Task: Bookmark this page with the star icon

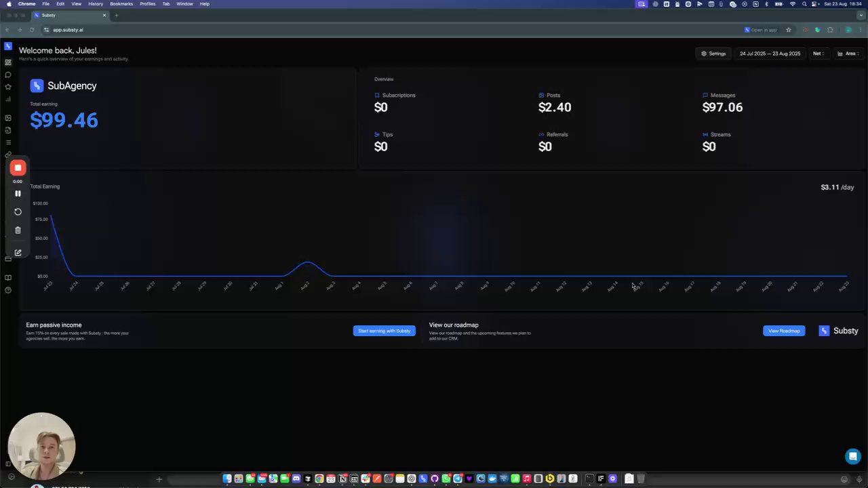Action: pos(789,30)
